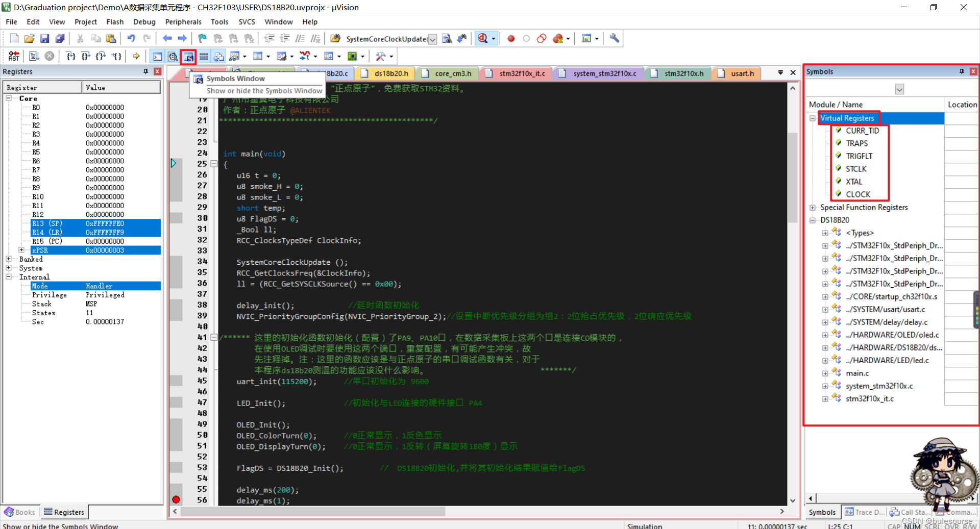Toggle the breakpoint marker on line 56
Image resolution: width=980 pixels, height=529 pixels.
(x=176, y=499)
